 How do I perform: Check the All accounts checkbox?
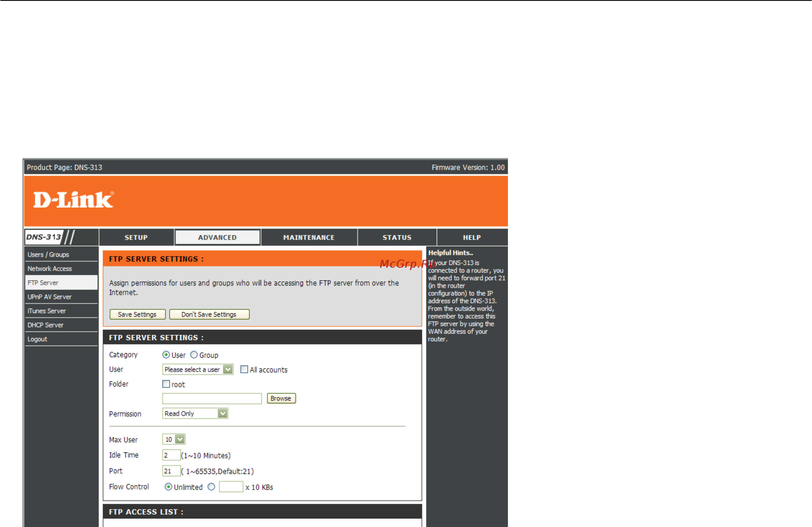click(244, 369)
